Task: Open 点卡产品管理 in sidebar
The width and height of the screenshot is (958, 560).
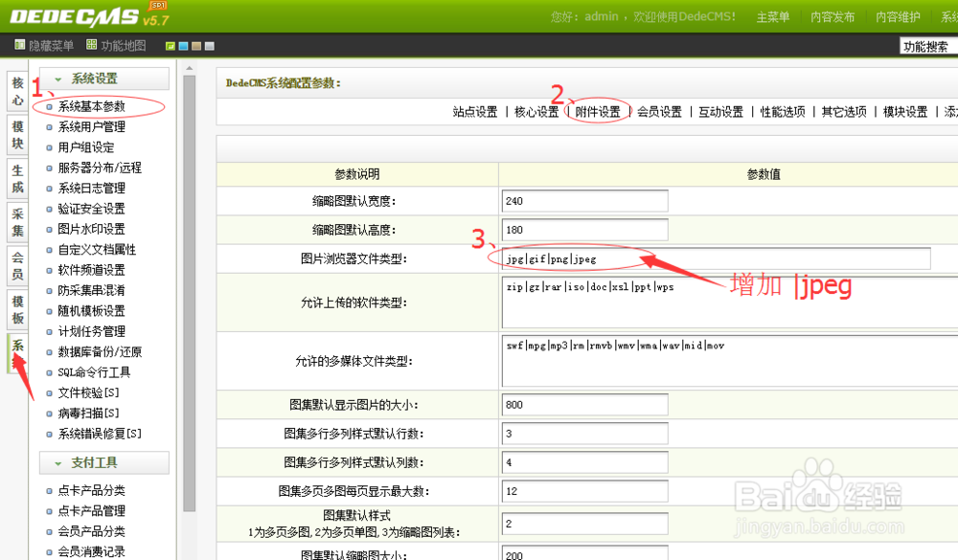Action: [x=92, y=511]
